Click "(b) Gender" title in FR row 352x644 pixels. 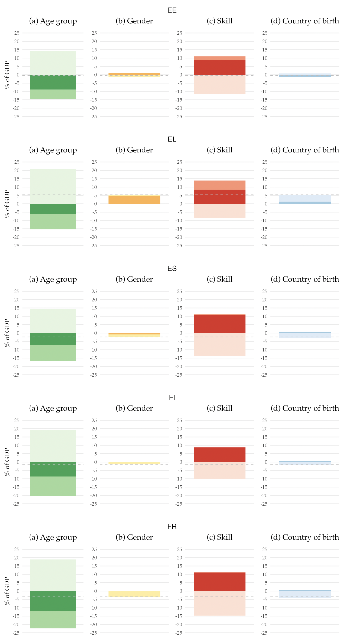tap(134, 537)
